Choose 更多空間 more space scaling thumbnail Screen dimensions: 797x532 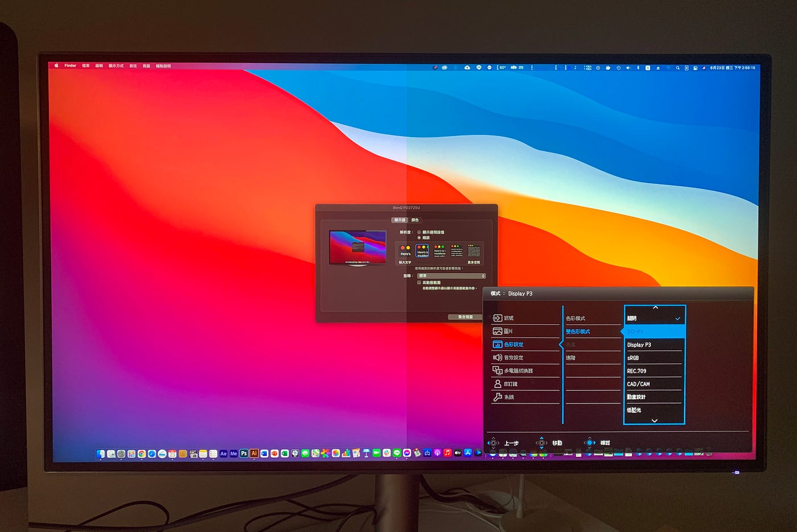[x=474, y=251]
